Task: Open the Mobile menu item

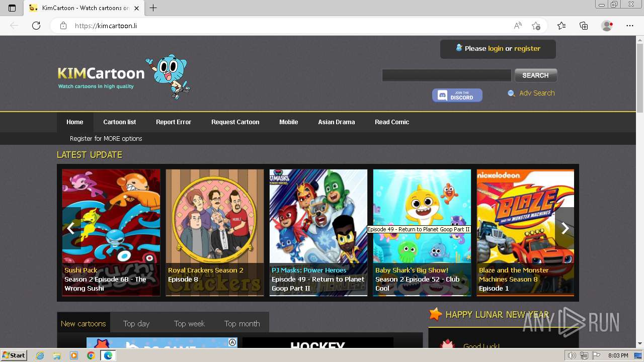Action: [x=289, y=122]
